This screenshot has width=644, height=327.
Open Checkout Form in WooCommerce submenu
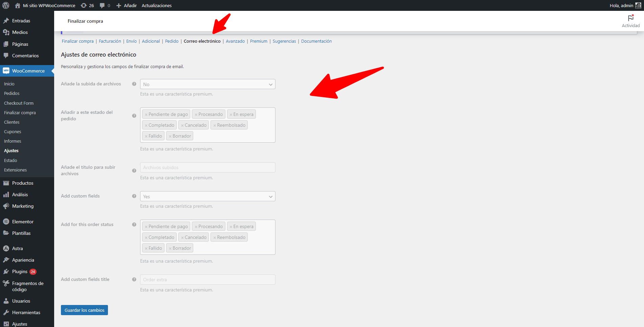pyautogui.click(x=19, y=103)
